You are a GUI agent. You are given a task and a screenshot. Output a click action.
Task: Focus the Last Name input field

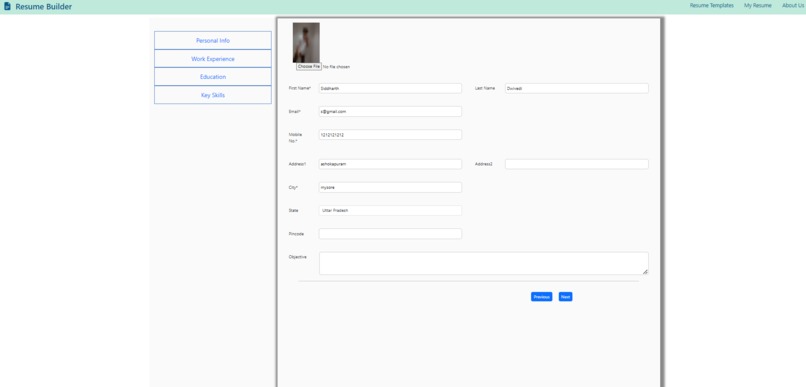(x=577, y=88)
